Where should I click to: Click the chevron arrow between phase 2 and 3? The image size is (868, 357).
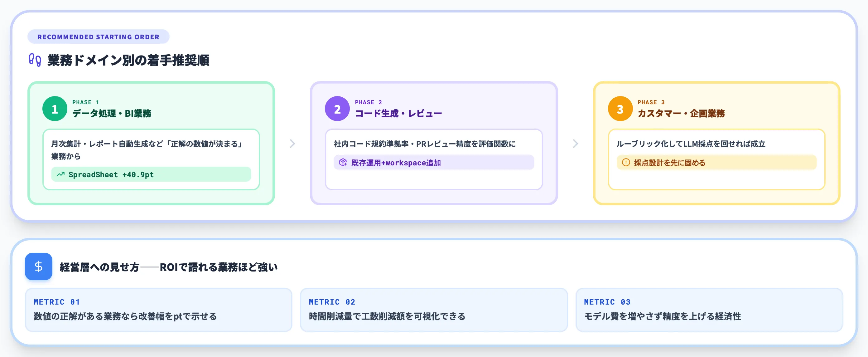[575, 144]
